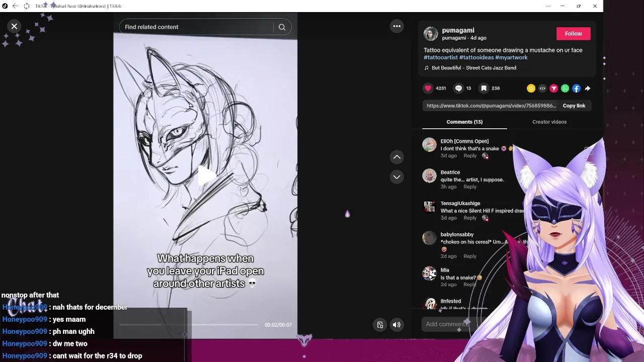
Task: Click the TikTok logo in the title bar
Action: click(x=5, y=6)
